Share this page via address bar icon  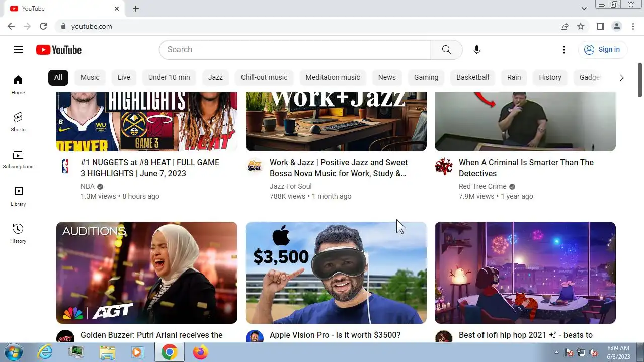pos(565,26)
